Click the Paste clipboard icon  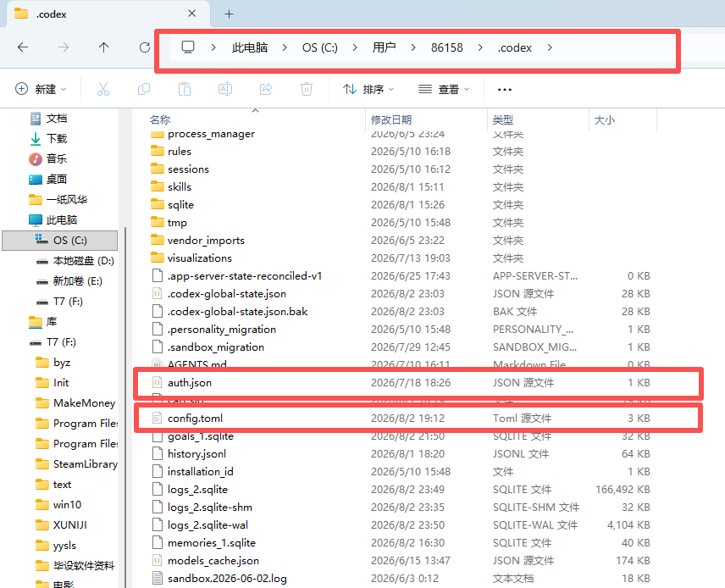(185, 89)
